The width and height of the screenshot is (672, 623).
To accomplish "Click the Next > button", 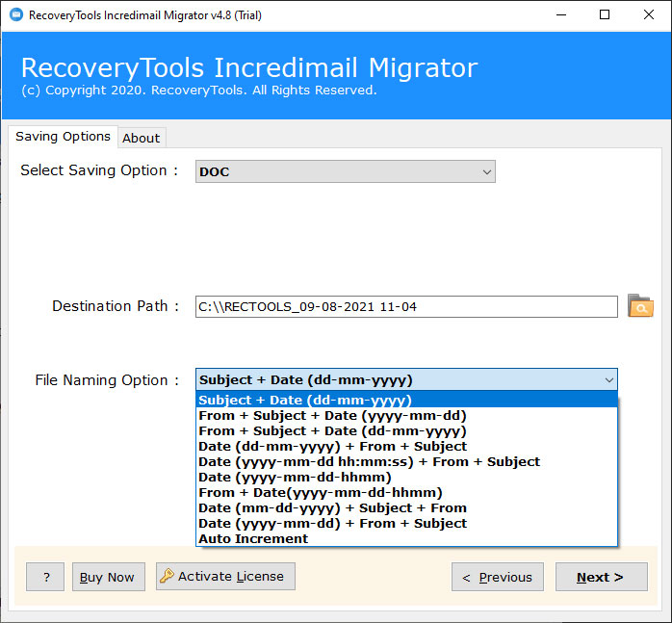I will click(602, 577).
